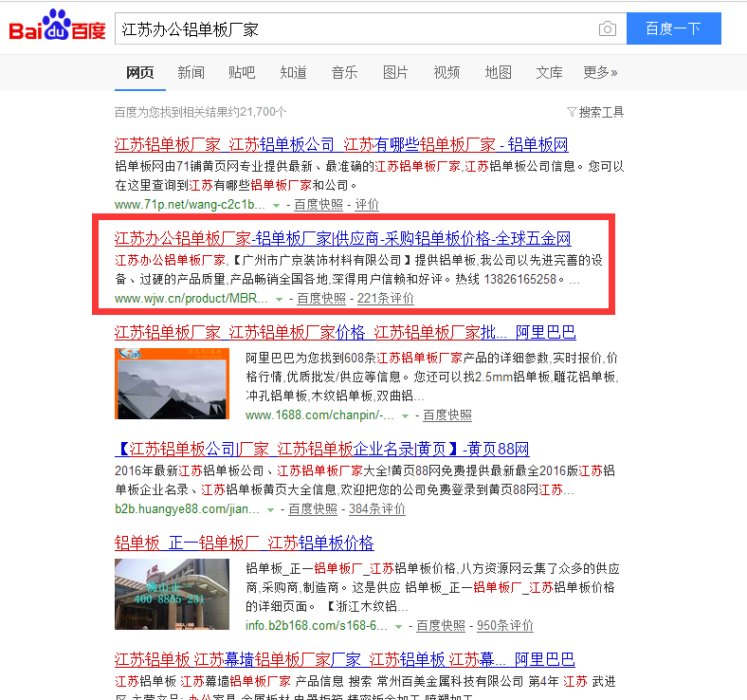The height and width of the screenshot is (700, 747).
Task: Expand dropdown arrow beside info.b2b168.com URL
Action: coord(399,626)
